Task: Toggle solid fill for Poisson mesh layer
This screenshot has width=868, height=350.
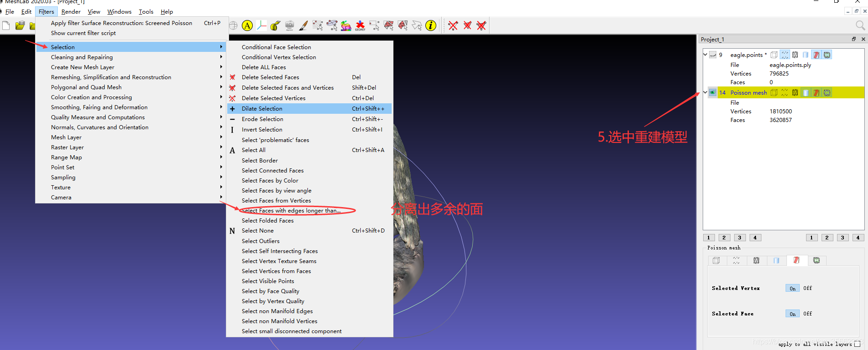Action: click(x=806, y=92)
